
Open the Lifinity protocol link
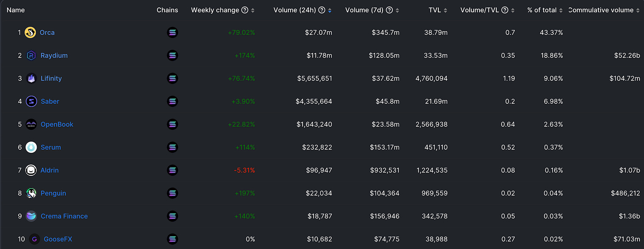[51, 78]
